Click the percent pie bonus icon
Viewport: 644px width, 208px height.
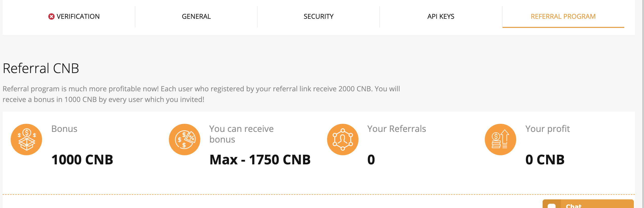(185, 140)
